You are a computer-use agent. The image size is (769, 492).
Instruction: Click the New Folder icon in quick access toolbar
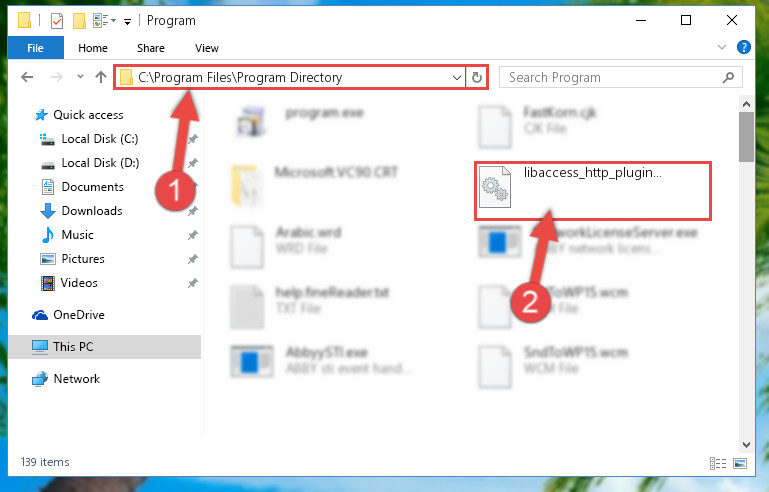click(x=79, y=21)
